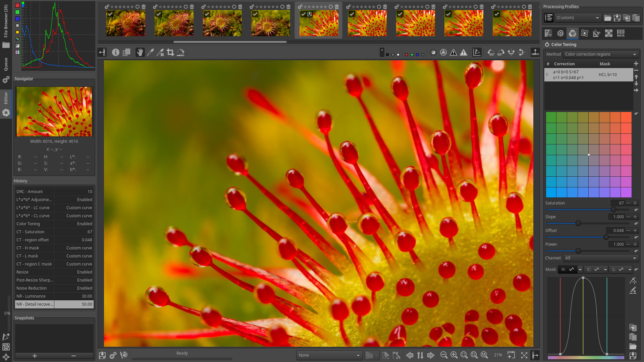Click the add correction region button
The height and width of the screenshot is (362, 644).
(636, 64)
